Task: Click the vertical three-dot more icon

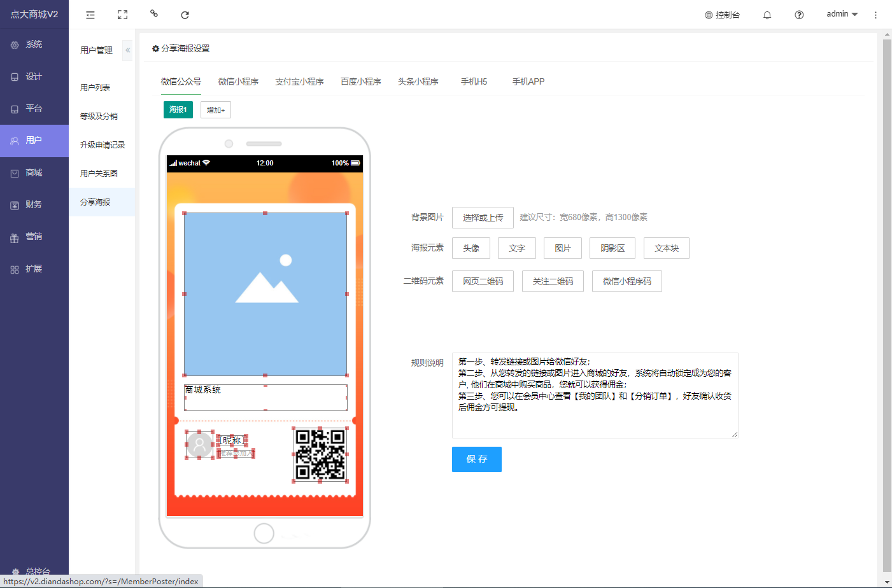Action: [875, 15]
